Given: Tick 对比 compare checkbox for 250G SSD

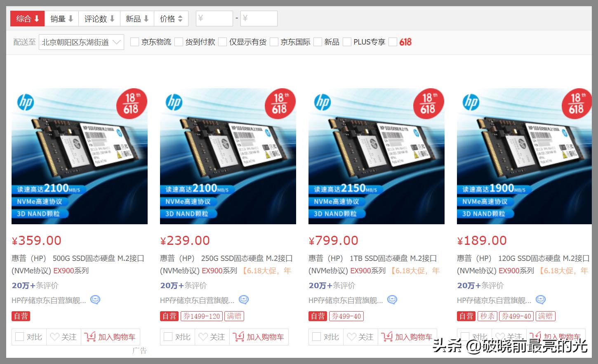Looking at the screenshot, I should click(x=168, y=337).
